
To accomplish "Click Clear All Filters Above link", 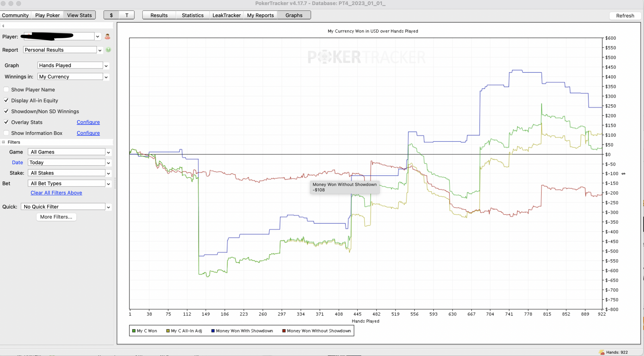I will 56,193.
